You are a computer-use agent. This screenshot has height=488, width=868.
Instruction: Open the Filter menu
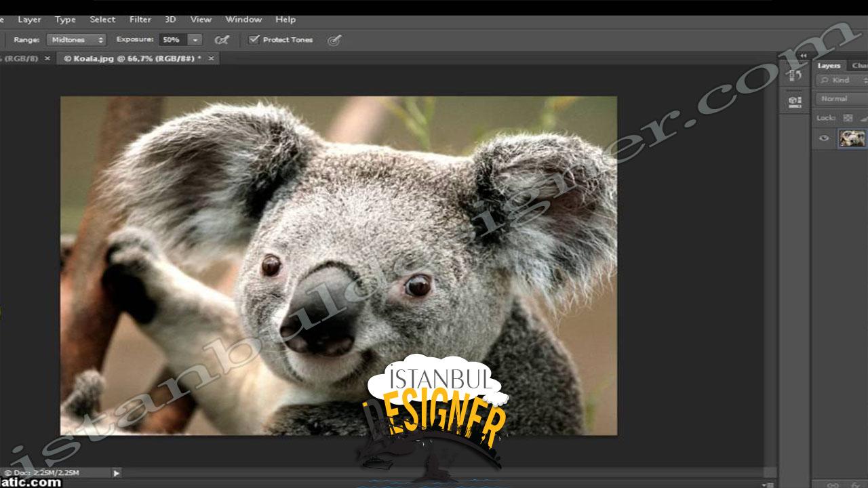tap(140, 20)
